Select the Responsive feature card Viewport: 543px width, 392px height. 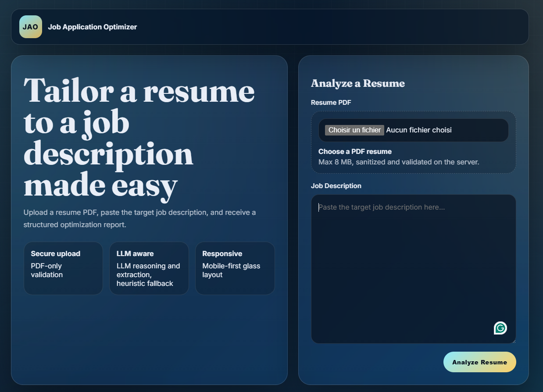point(235,268)
